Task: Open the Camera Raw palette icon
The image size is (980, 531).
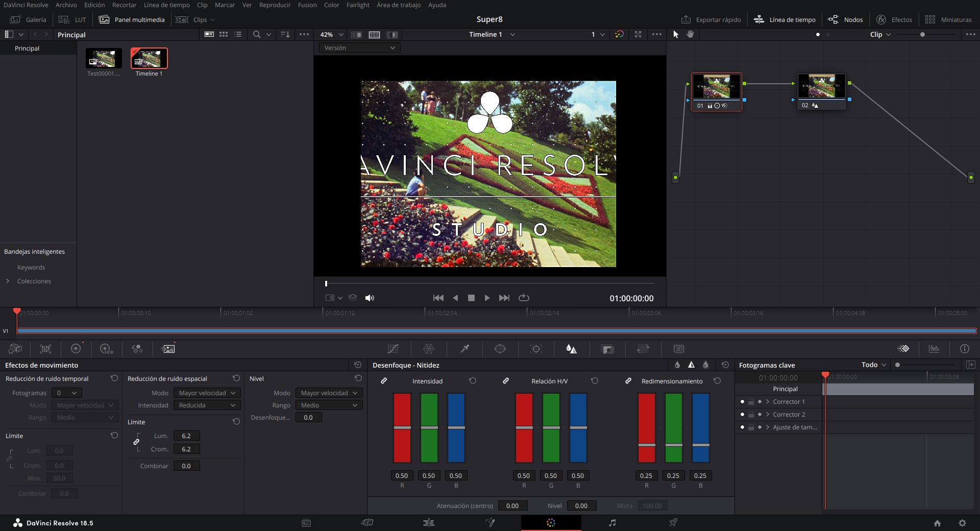Action: [15, 349]
